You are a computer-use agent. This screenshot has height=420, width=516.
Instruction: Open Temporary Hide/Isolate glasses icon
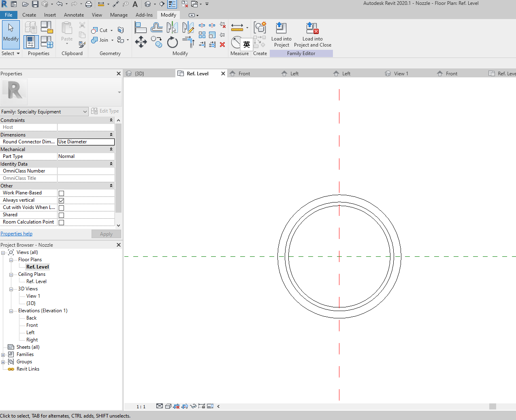click(x=193, y=406)
